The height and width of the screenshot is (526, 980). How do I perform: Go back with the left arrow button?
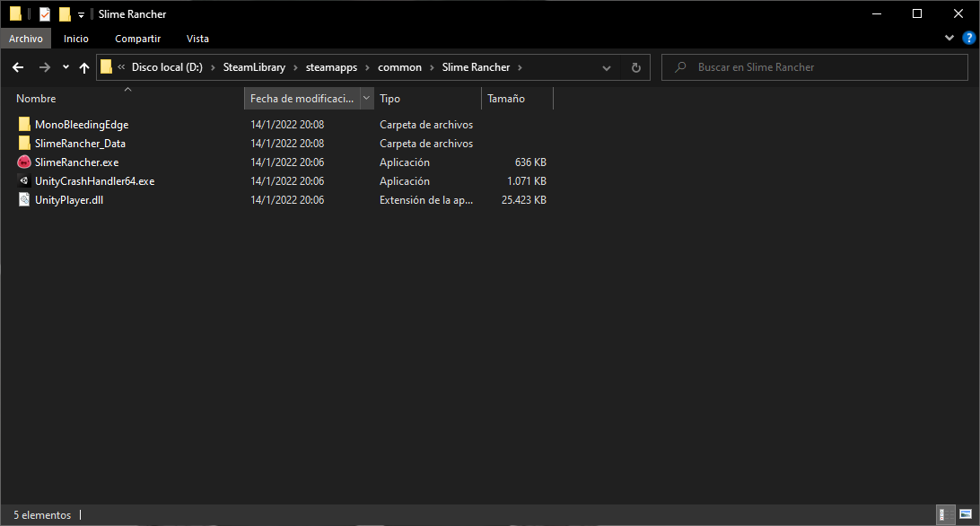click(18, 67)
